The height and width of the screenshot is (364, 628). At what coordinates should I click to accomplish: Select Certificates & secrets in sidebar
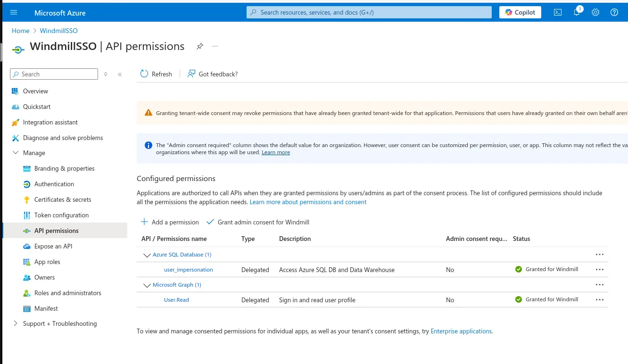(x=63, y=199)
